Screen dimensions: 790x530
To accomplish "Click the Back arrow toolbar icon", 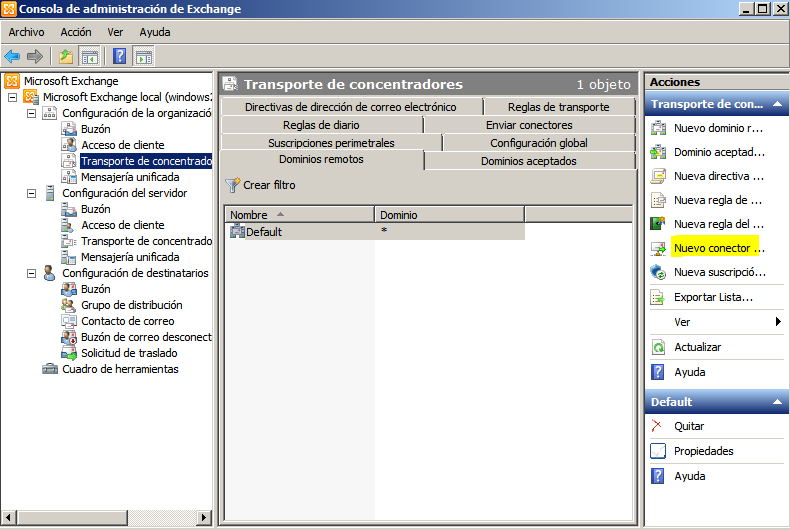I will point(12,56).
